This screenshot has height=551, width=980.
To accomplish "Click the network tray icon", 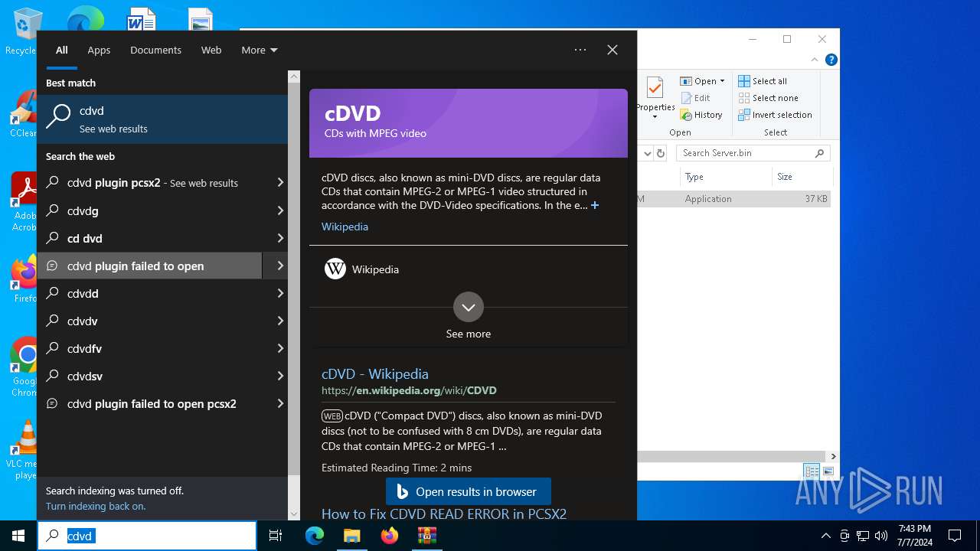I will pyautogui.click(x=863, y=536).
